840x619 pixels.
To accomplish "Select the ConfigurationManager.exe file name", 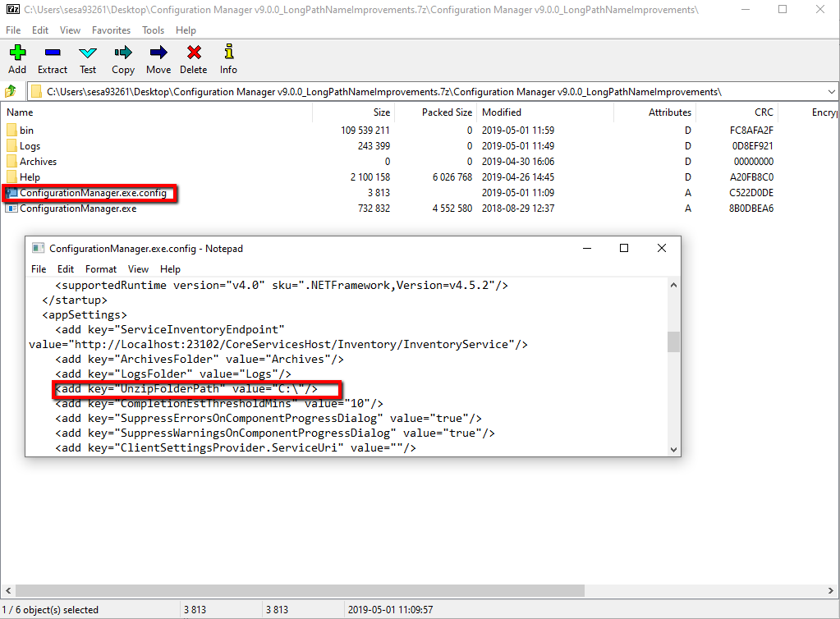I will [78, 209].
